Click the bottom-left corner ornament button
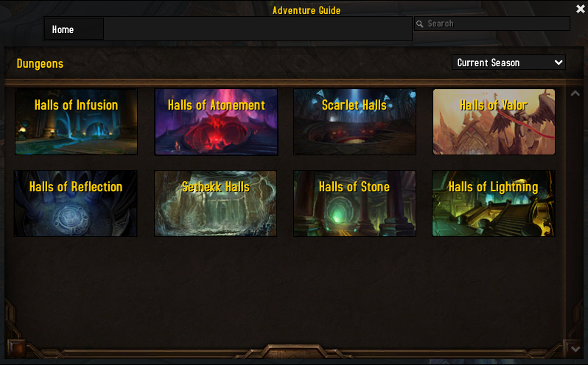The width and height of the screenshot is (588, 365). click(15, 347)
